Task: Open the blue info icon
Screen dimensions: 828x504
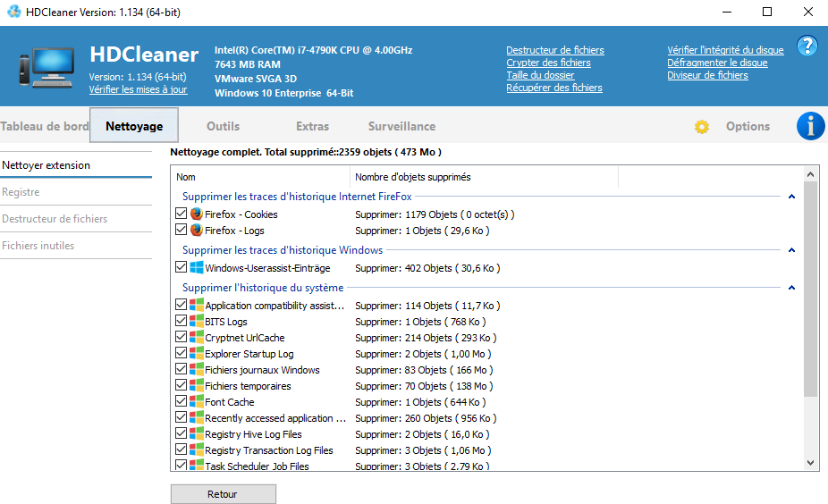Action: pos(810,126)
